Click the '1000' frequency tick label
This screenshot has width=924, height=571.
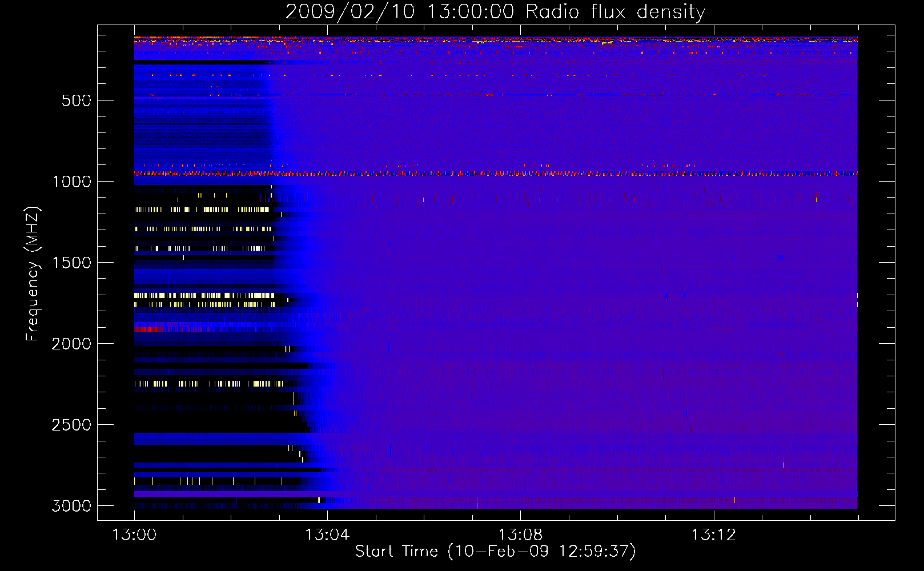(x=71, y=182)
